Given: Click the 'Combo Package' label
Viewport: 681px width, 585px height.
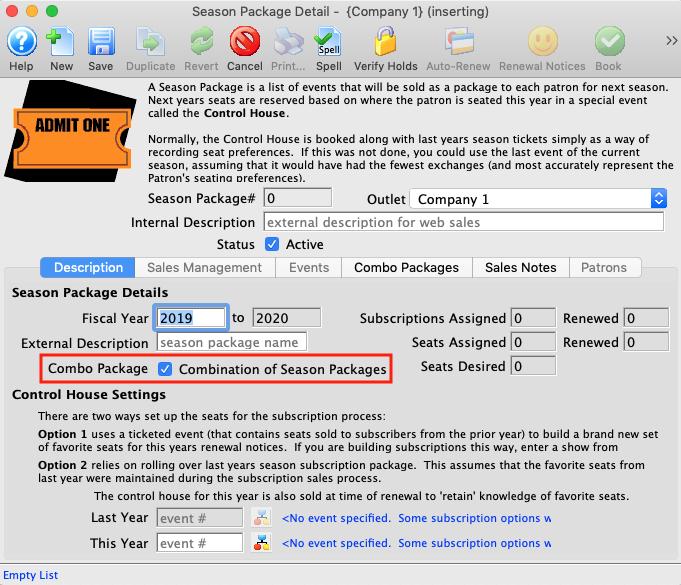Looking at the screenshot, I should pyautogui.click(x=98, y=369).
